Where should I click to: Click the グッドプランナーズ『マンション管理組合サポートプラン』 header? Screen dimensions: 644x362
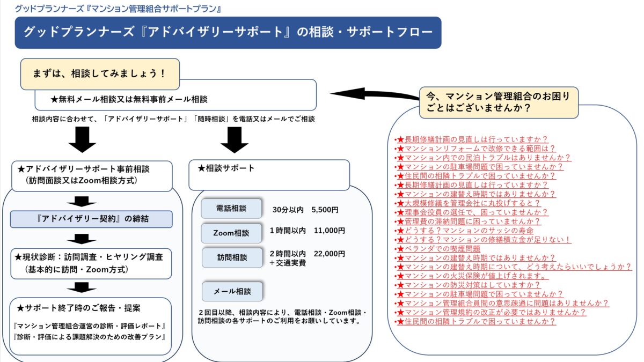(117, 8)
